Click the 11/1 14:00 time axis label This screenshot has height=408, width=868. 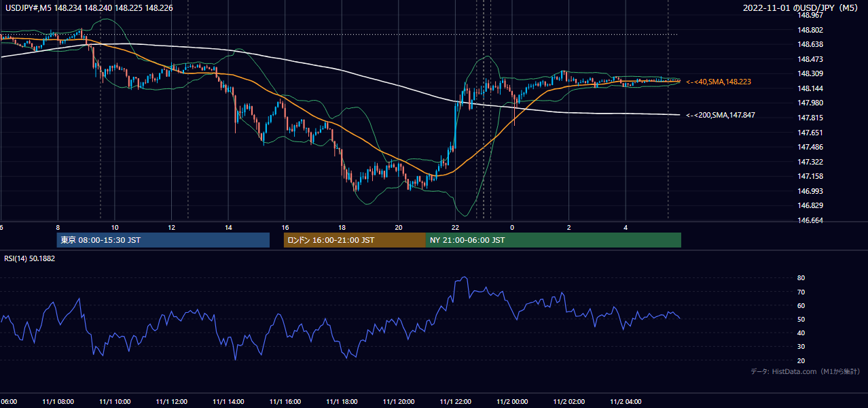click(228, 401)
